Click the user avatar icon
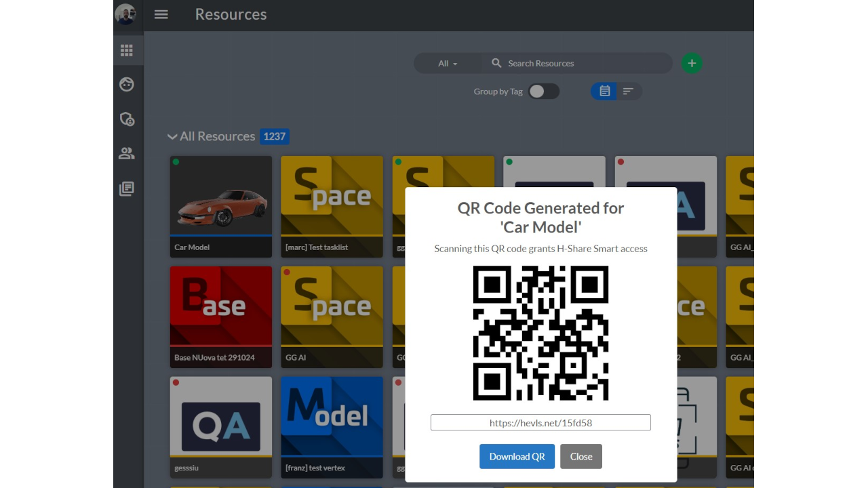This screenshot has width=868, height=488. [125, 14]
